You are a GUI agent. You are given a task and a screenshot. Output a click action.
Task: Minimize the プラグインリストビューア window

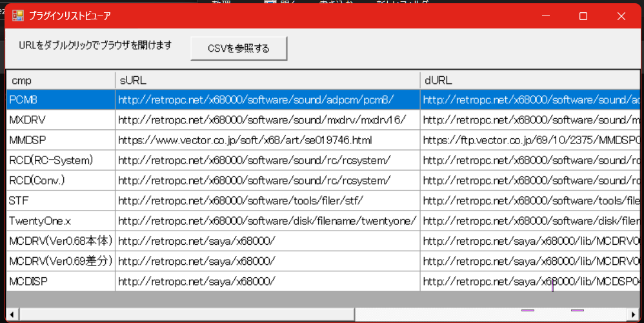545,16
